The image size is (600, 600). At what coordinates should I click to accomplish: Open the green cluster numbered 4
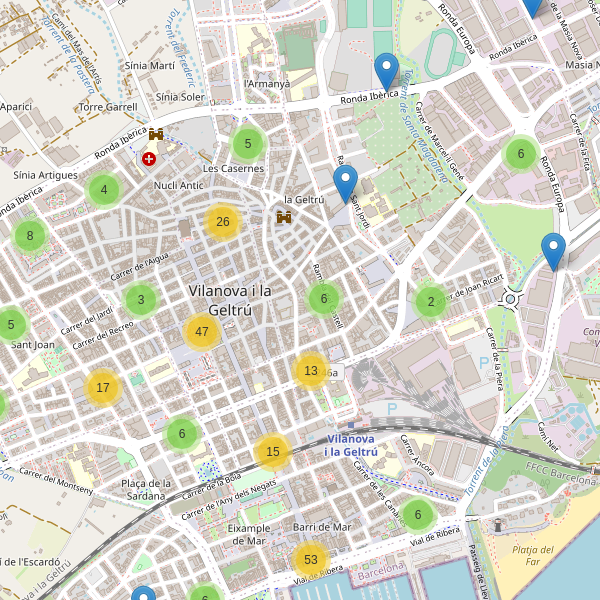pyautogui.click(x=104, y=190)
